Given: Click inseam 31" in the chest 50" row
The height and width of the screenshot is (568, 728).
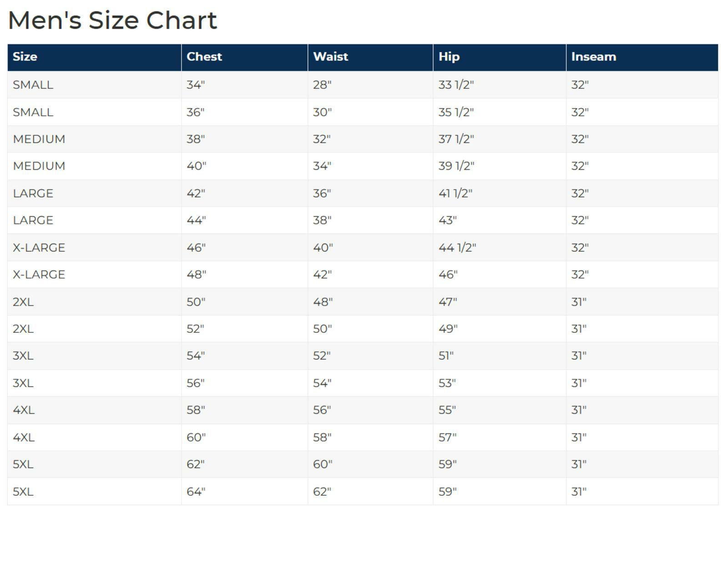Looking at the screenshot, I should (579, 302).
